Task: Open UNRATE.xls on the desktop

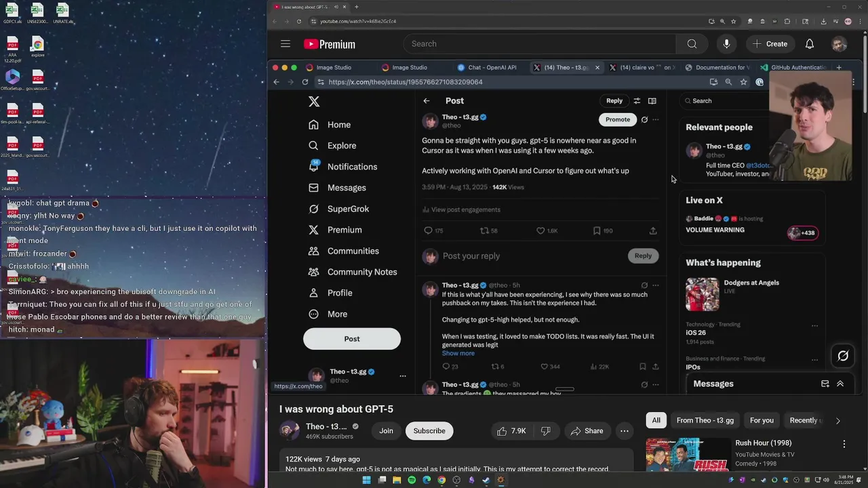Action: click(62, 14)
